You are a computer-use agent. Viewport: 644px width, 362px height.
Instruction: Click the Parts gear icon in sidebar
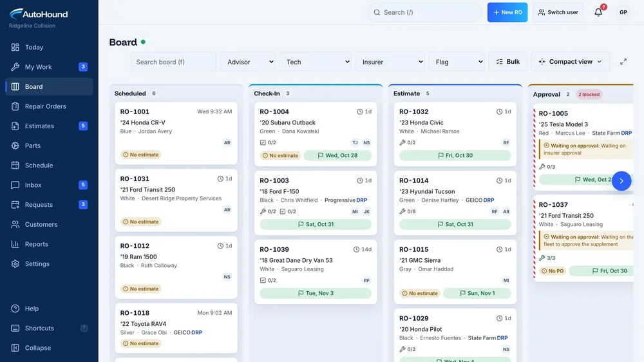point(15,146)
